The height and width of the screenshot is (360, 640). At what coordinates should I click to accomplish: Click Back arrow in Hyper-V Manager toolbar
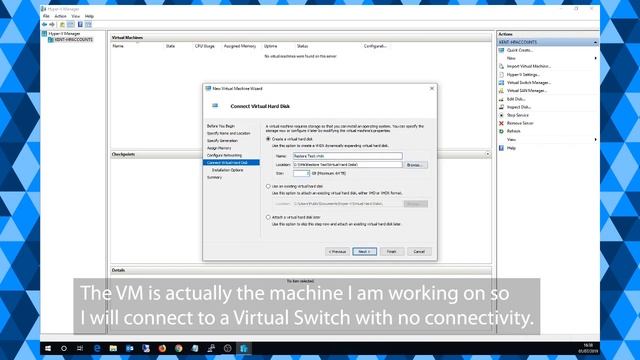click(44, 24)
